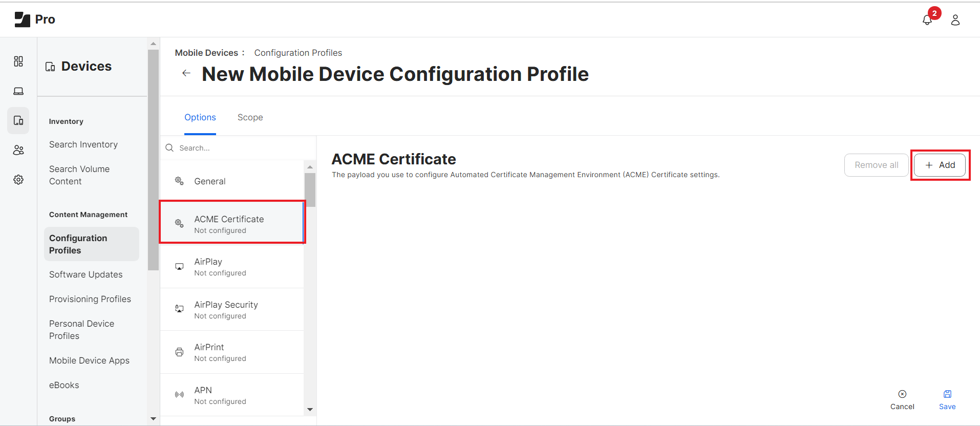This screenshot has height=426, width=980.
Task: Add an ACME Certificate payload
Action: click(940, 165)
